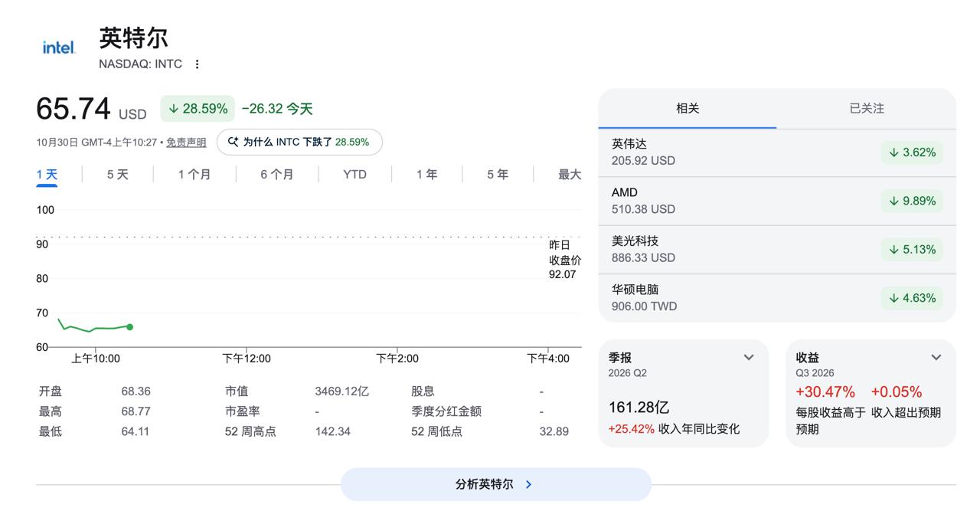The height and width of the screenshot is (511, 980).
Task: Click the search icon in 为什么 INTC 下跌了 chip
Action: point(234,142)
